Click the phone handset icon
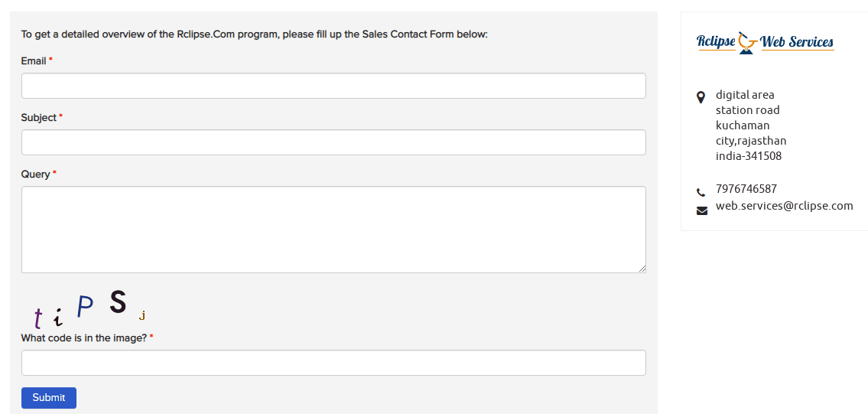 [x=701, y=193]
